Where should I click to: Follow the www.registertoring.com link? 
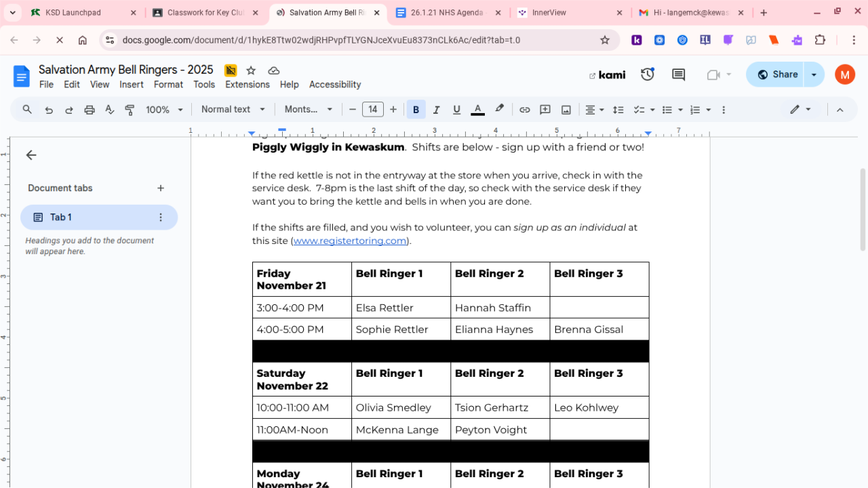(350, 241)
